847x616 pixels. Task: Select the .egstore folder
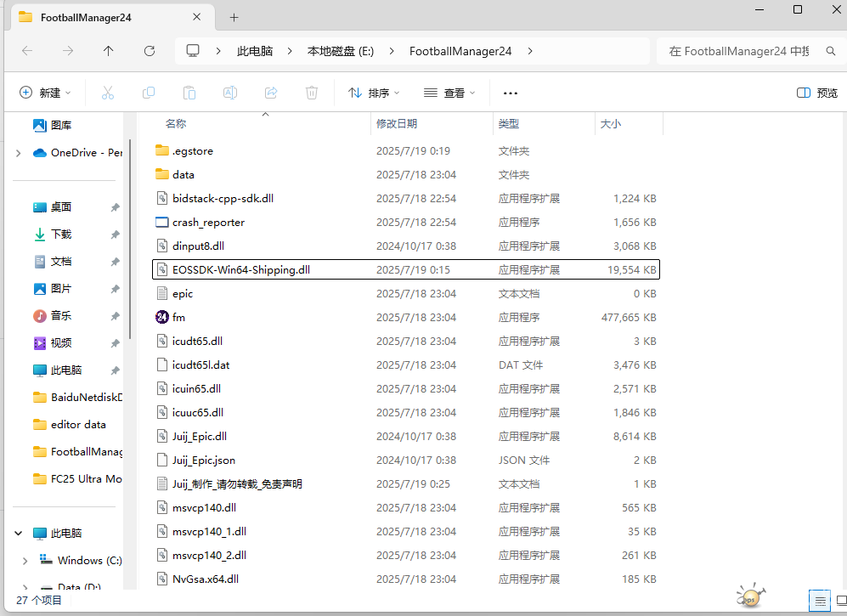pos(406,150)
